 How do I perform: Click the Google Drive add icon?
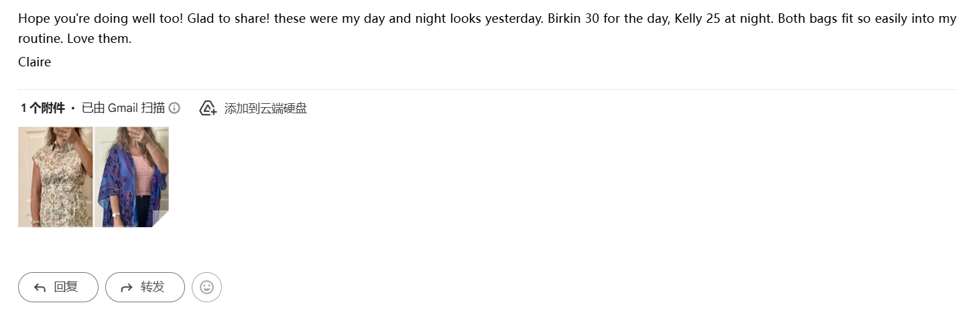coord(208,108)
